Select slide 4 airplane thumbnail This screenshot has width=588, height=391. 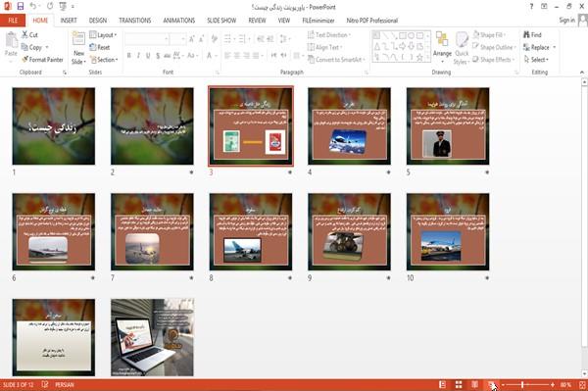click(349, 126)
